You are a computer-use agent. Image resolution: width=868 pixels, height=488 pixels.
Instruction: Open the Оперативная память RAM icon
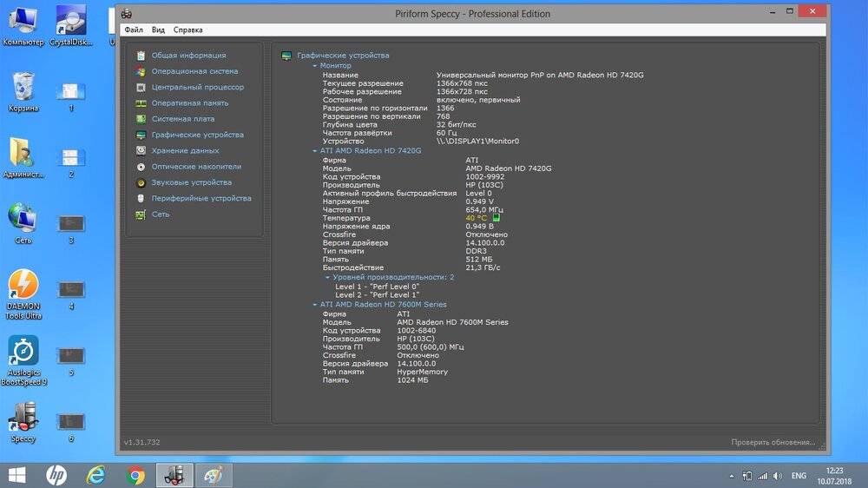[141, 103]
